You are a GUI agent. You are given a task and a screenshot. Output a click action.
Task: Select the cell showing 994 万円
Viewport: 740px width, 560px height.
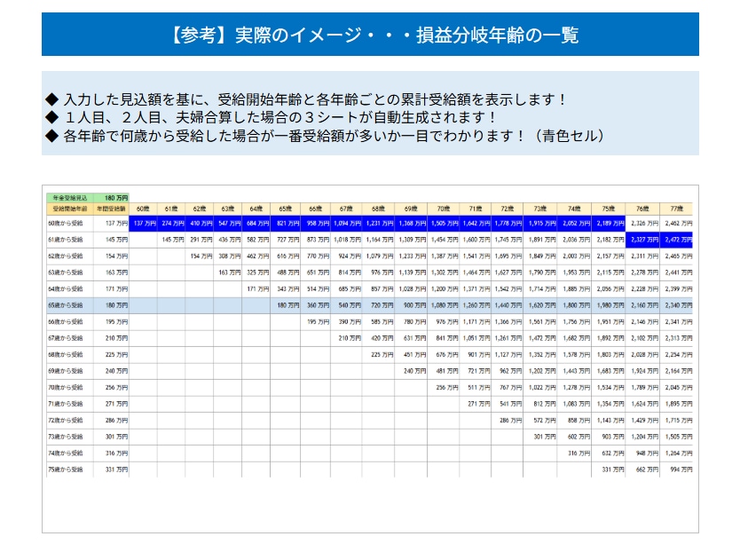tap(677, 469)
